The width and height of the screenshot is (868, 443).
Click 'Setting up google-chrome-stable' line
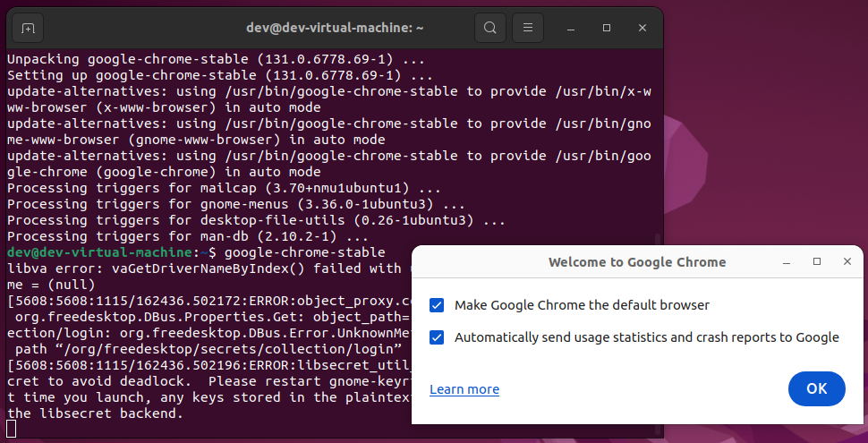tap(220, 75)
